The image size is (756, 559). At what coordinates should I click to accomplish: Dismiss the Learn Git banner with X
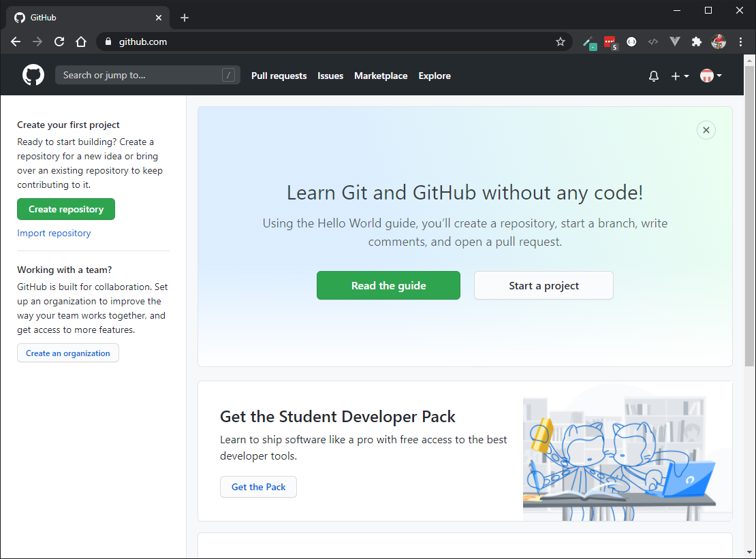coord(706,130)
